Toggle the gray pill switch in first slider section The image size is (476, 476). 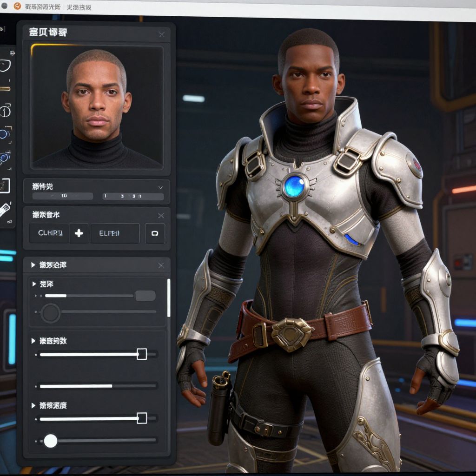tap(145, 296)
